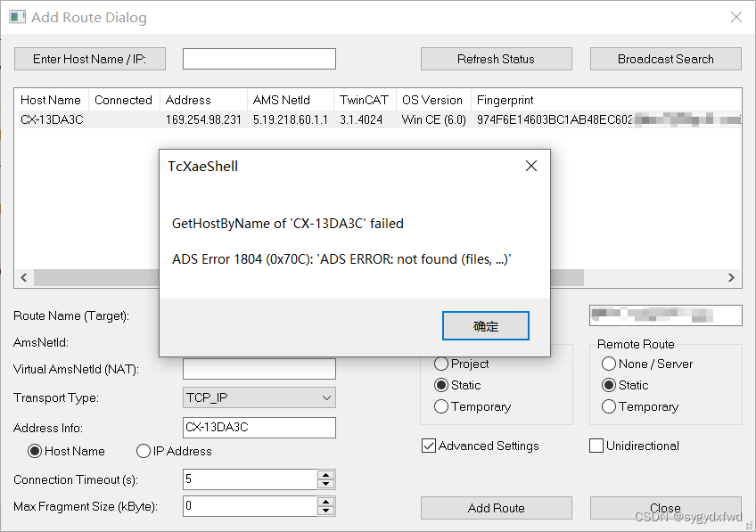756x532 pixels.
Task: Click the Enter Host Name / IP button
Action: click(x=90, y=59)
